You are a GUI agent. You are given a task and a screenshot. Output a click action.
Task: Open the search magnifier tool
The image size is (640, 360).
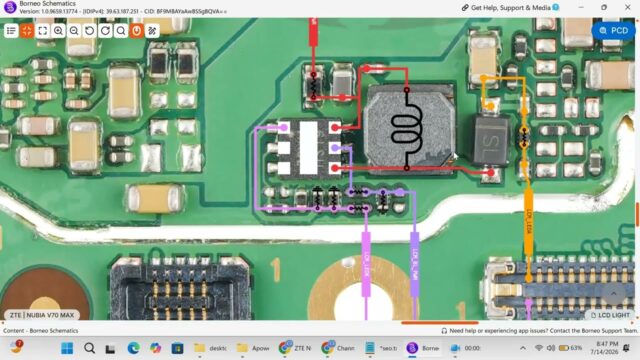click(x=121, y=31)
